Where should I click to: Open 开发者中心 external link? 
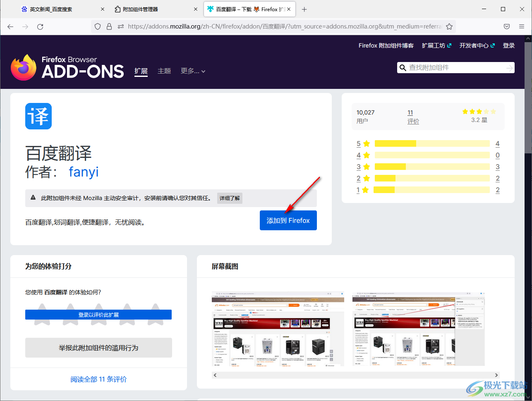click(x=477, y=45)
